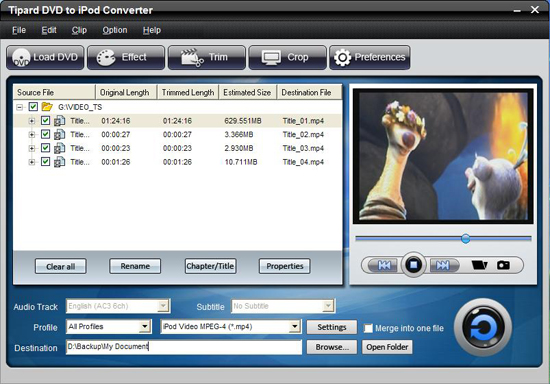Image resolution: width=550 pixels, height=384 pixels.
Task: Skip to previous chapter in player
Action: (x=383, y=265)
